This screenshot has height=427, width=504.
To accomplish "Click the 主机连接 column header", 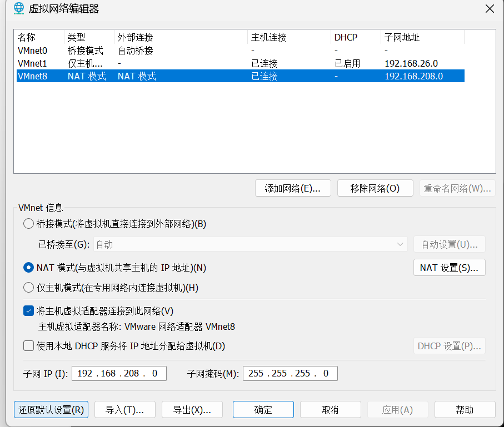I will tap(289, 37).
